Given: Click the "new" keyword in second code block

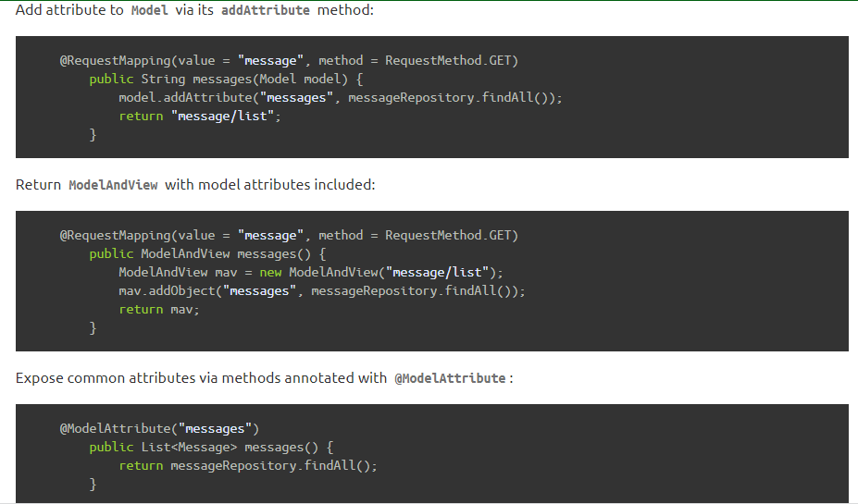Looking at the screenshot, I should (x=270, y=272).
